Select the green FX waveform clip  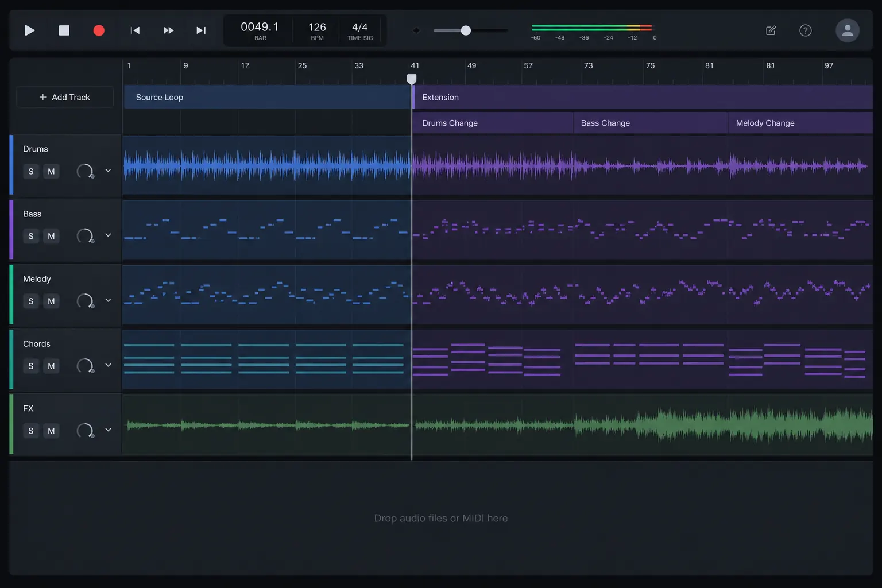[498, 425]
